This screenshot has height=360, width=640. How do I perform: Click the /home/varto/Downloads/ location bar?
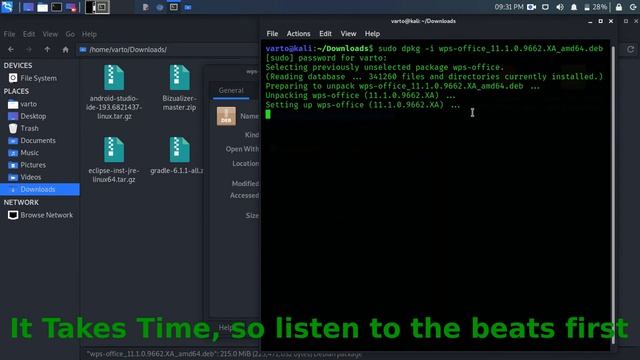[168, 49]
